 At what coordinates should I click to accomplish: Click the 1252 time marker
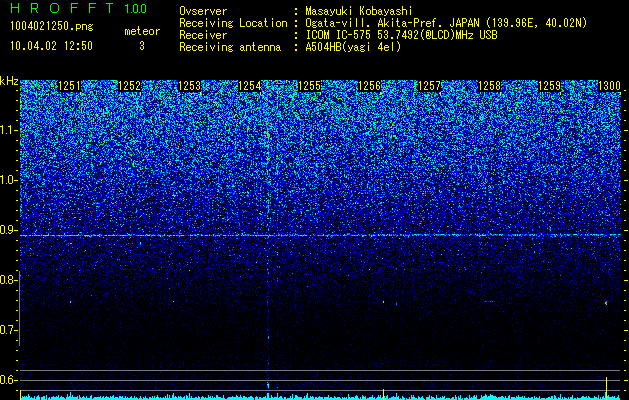pos(130,86)
